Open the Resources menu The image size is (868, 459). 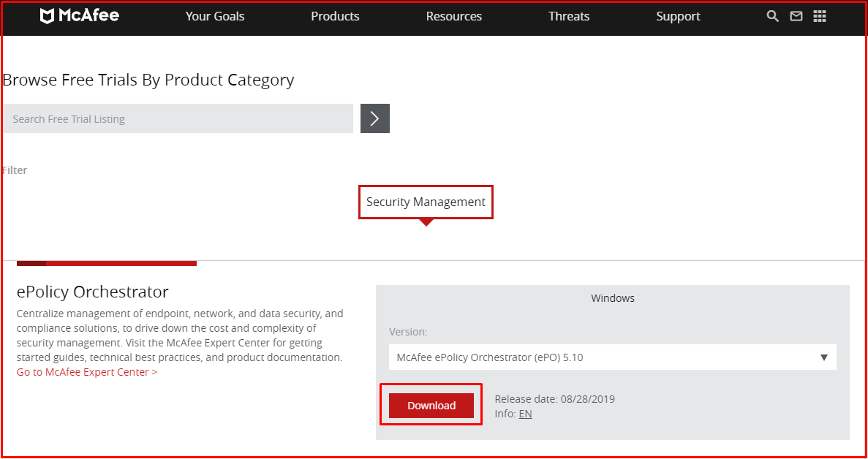454,17
